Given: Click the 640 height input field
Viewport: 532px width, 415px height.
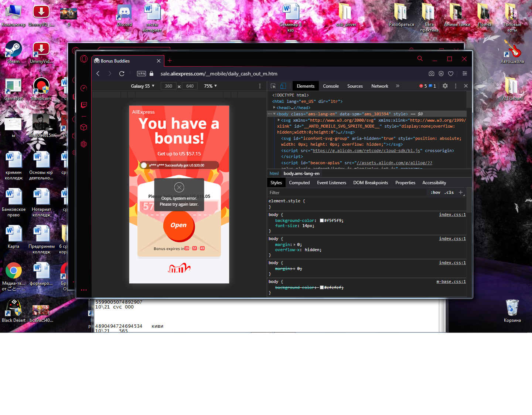Looking at the screenshot, I should [190, 86].
